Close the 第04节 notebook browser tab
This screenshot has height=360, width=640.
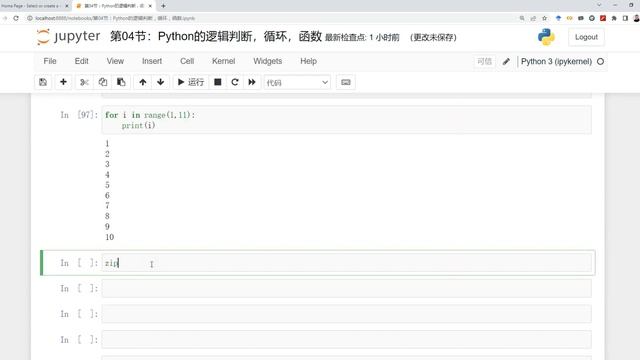(x=150, y=6)
